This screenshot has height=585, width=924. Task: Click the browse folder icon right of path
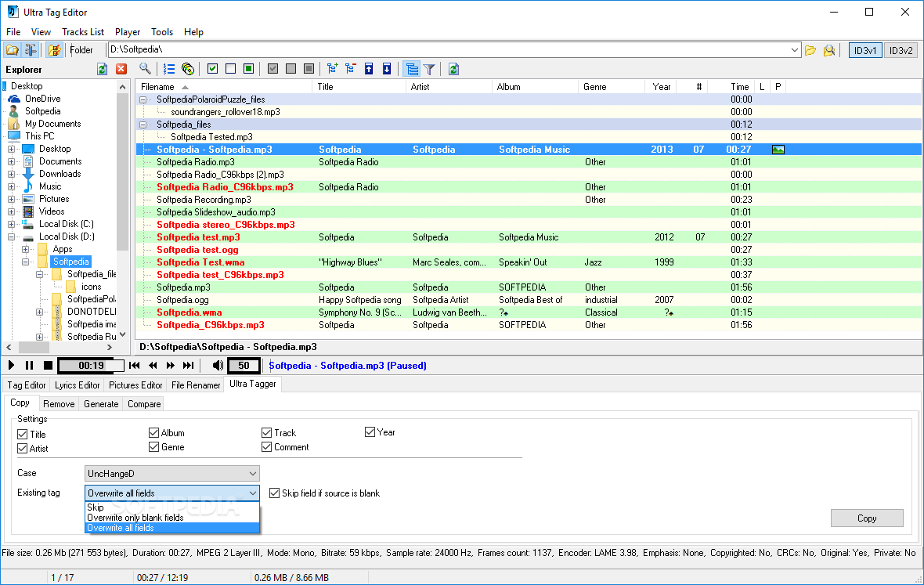(x=811, y=50)
